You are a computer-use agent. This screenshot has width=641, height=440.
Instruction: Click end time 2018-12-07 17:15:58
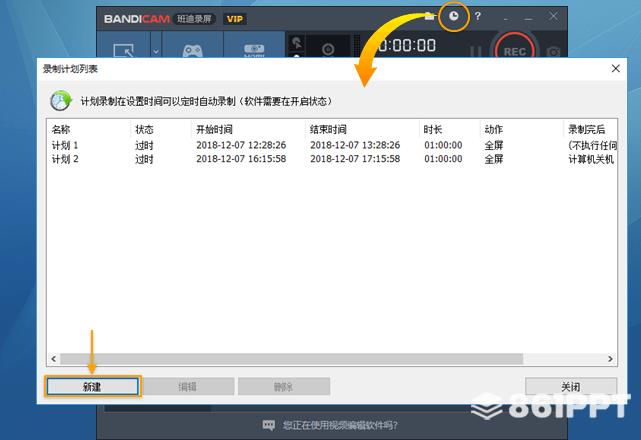pos(355,159)
